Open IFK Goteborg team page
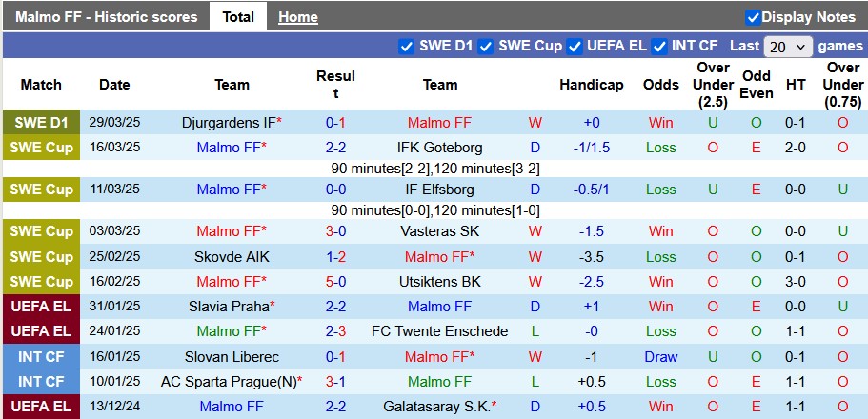Screen dimensions: 868x419 [440, 148]
